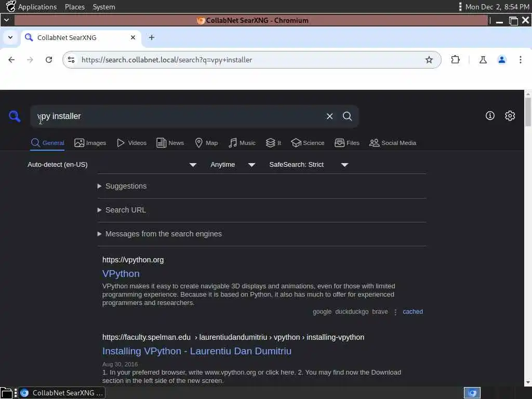Click the SearXNG magnifier logo

pos(15,116)
